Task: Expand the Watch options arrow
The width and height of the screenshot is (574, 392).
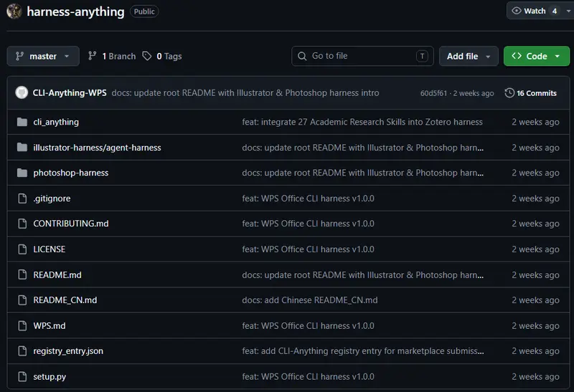Action: click(568, 11)
